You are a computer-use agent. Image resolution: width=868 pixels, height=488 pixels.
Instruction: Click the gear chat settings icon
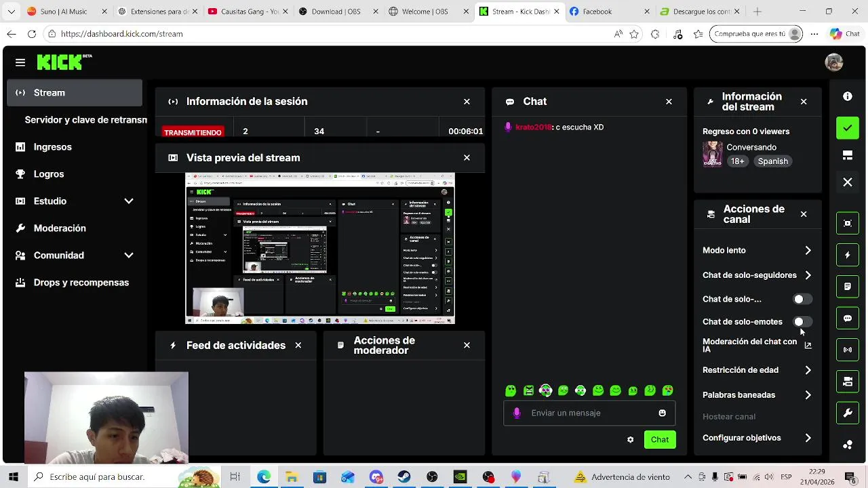pos(630,440)
